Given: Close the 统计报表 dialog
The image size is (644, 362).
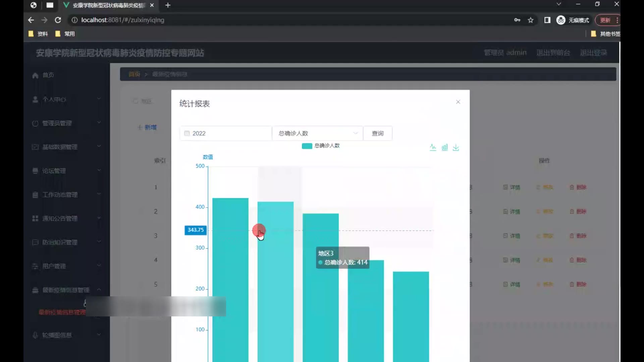Looking at the screenshot, I should coord(458,102).
